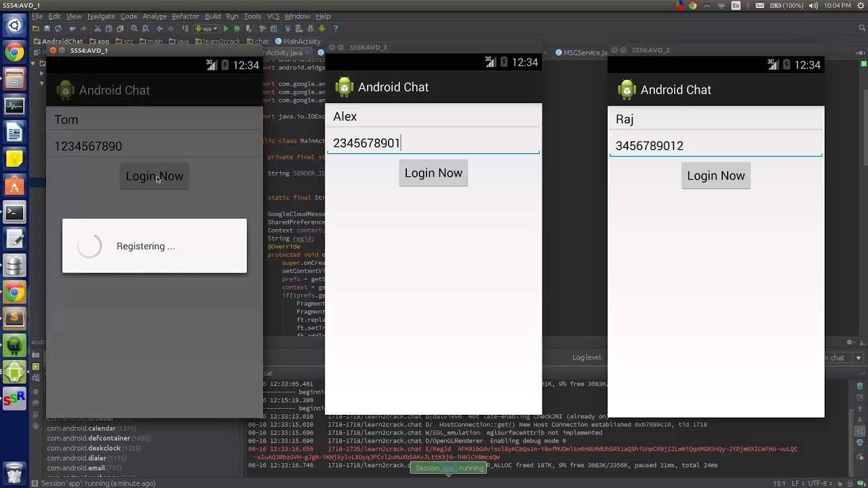Open the File menu

coord(37,16)
